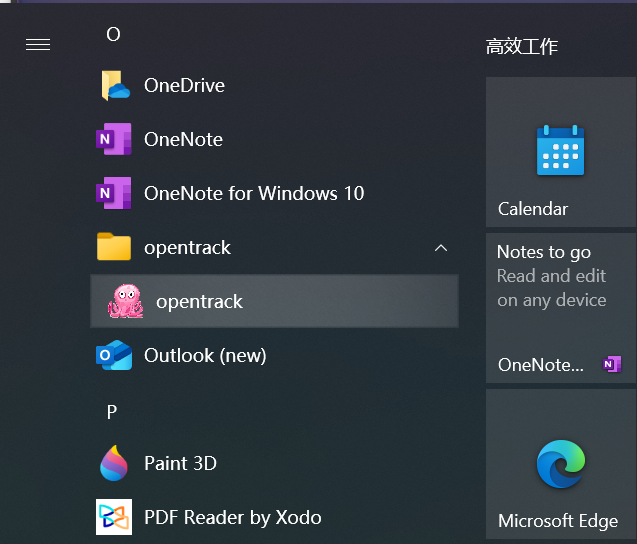Click the Microsoft Edge tile label
The width and height of the screenshot is (637, 544).
(558, 521)
